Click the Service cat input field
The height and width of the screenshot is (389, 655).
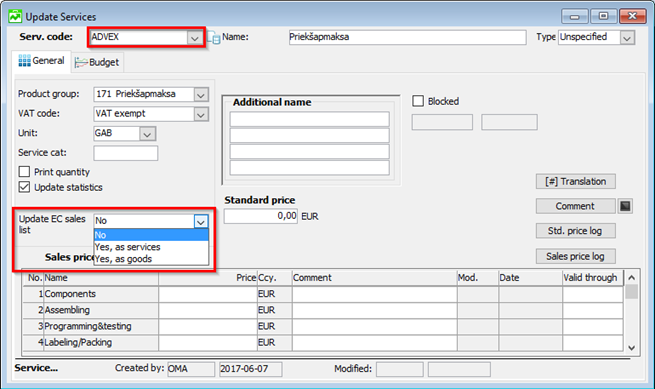(126, 153)
